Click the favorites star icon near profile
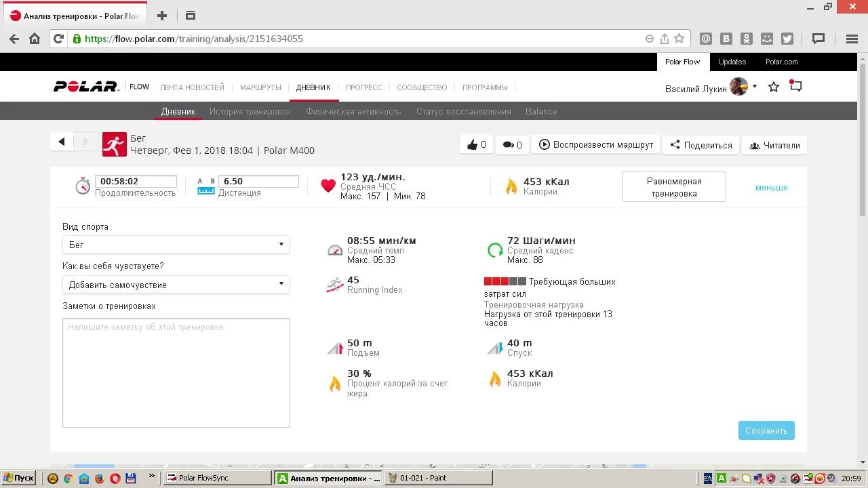Image resolution: width=868 pixels, height=488 pixels. pyautogui.click(x=773, y=87)
